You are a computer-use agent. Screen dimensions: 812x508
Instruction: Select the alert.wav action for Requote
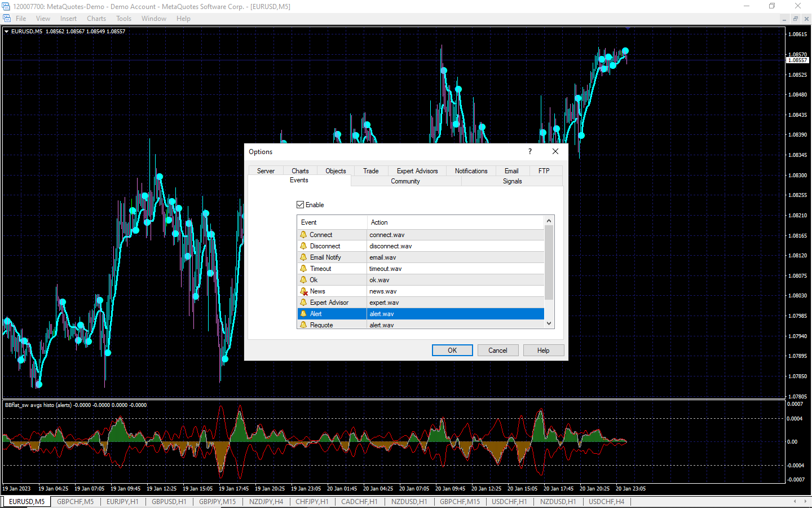(382, 325)
